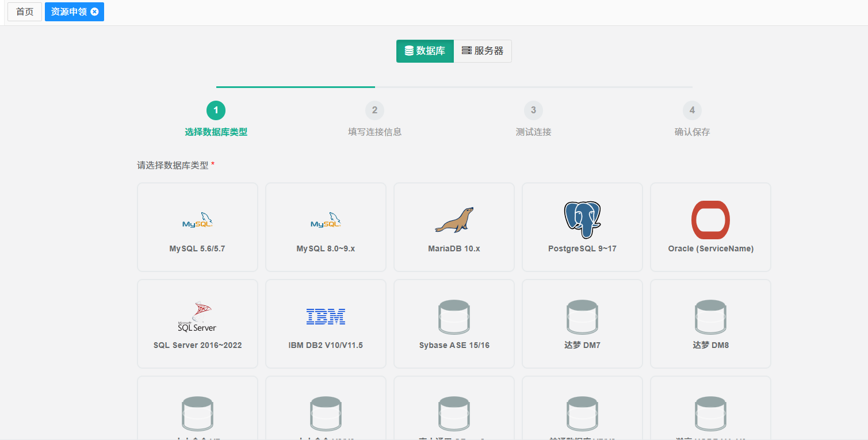Choose the IBM DB2 V10/V11.5 logo
Image resolution: width=868 pixels, height=440 pixels.
326,316
